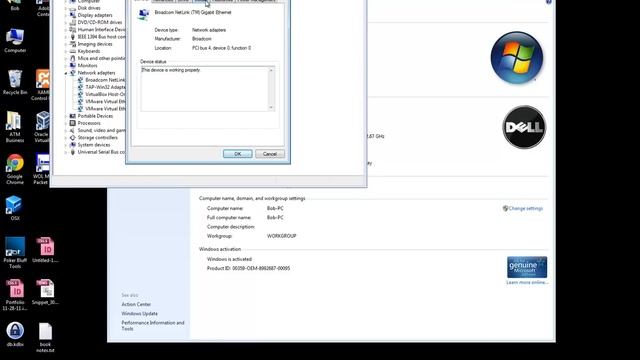
Task: Click the 'Computer description' label
Action: coord(231,227)
